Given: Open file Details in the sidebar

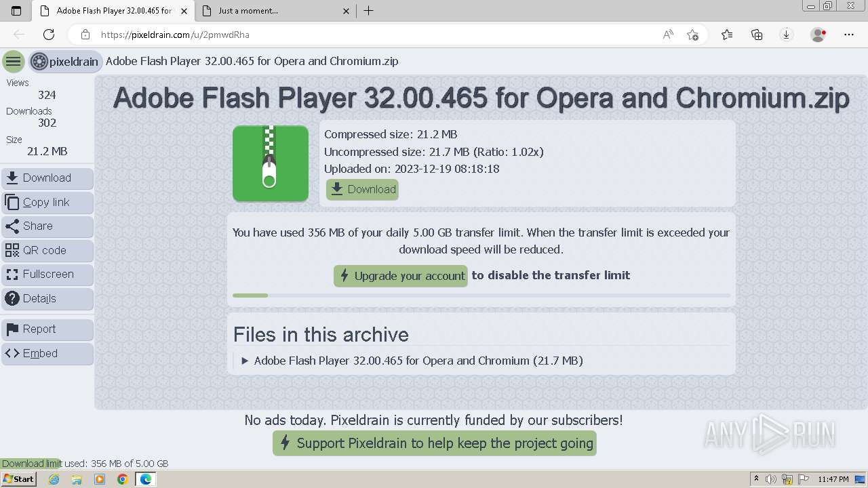Looking at the screenshot, I should point(47,299).
